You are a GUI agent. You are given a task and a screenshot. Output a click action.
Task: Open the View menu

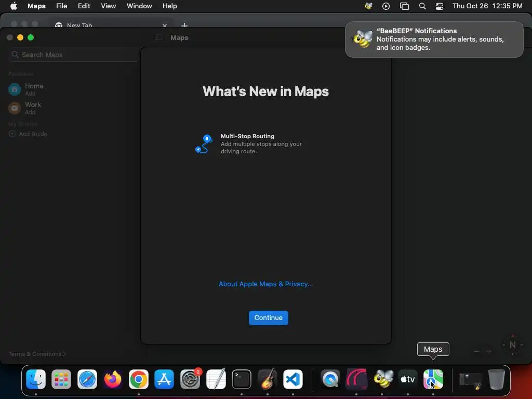coord(108,6)
